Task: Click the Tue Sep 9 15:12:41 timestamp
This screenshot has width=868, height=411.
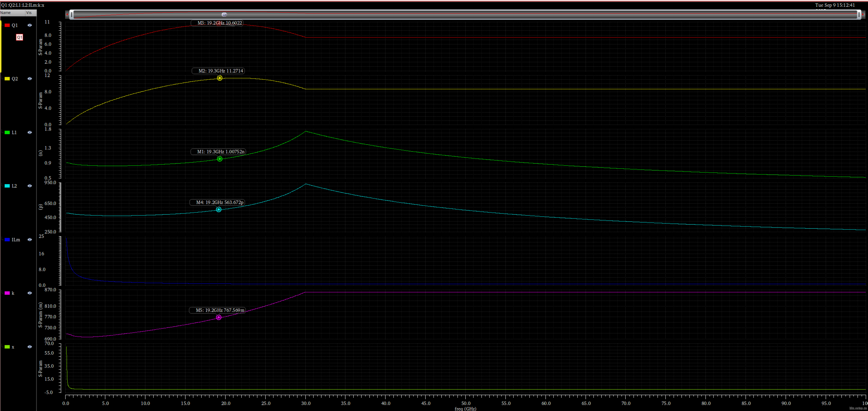Action: (x=835, y=5)
